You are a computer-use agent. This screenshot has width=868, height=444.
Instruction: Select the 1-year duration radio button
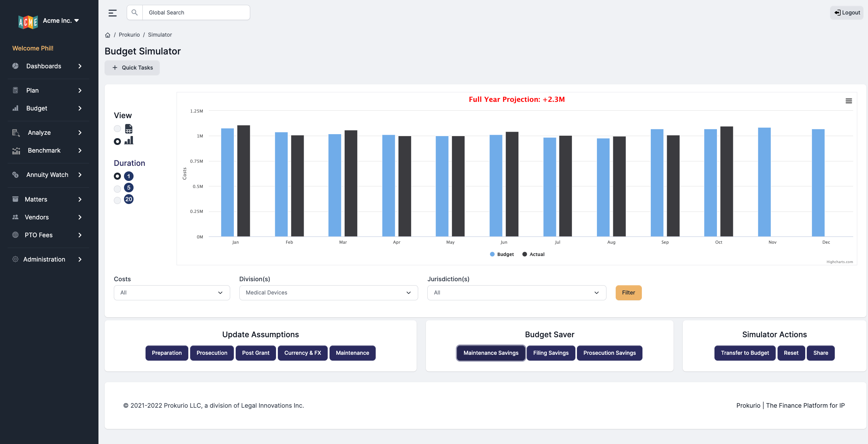[x=117, y=176]
